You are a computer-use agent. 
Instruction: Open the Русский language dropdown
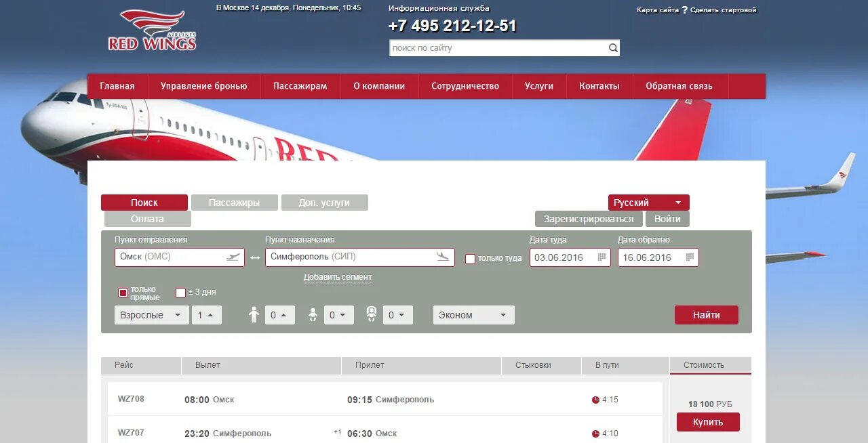click(x=649, y=203)
